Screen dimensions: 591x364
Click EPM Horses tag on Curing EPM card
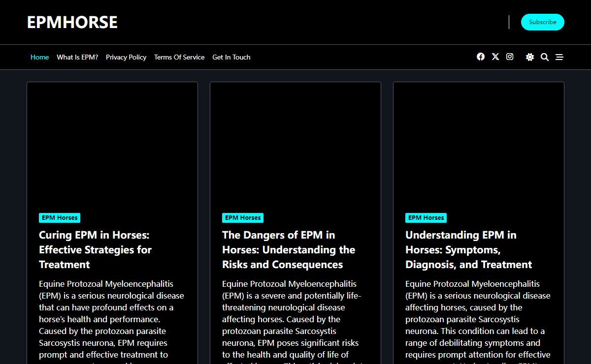pyautogui.click(x=60, y=218)
